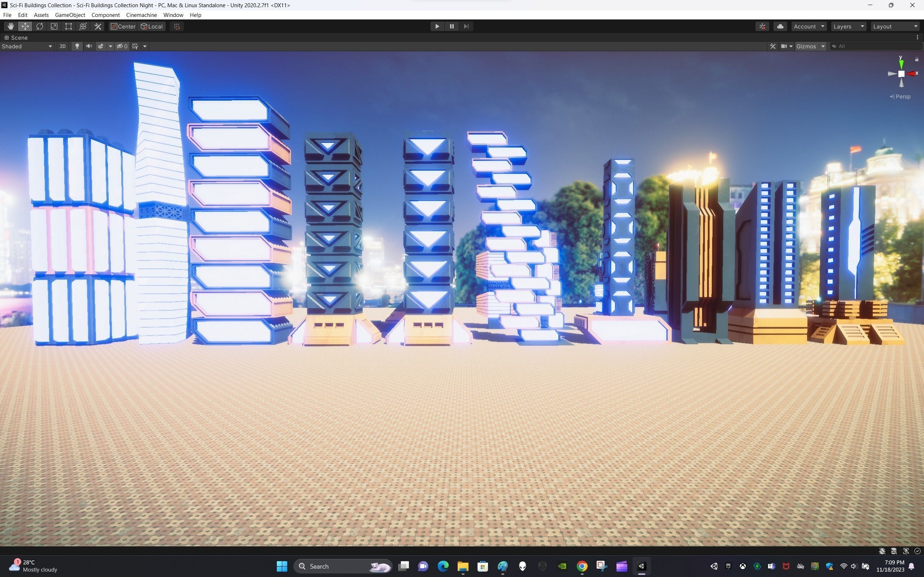Toggle grid snapping magnet icon

point(177,26)
